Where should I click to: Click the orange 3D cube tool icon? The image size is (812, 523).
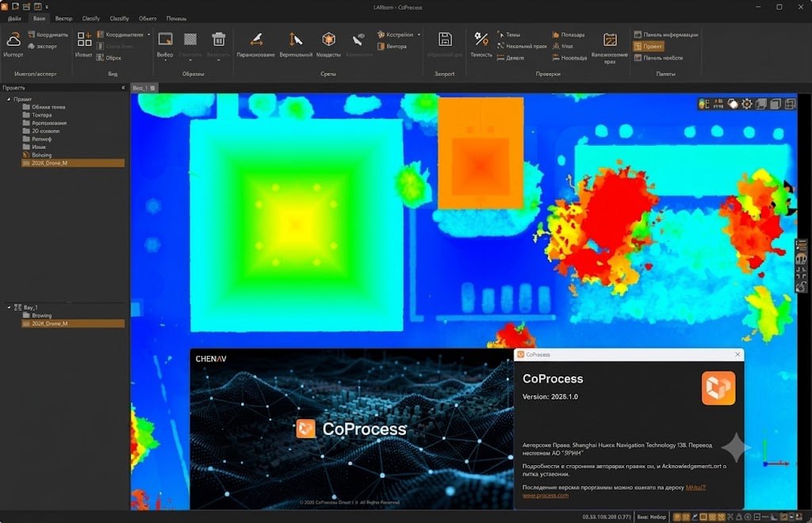[328, 40]
